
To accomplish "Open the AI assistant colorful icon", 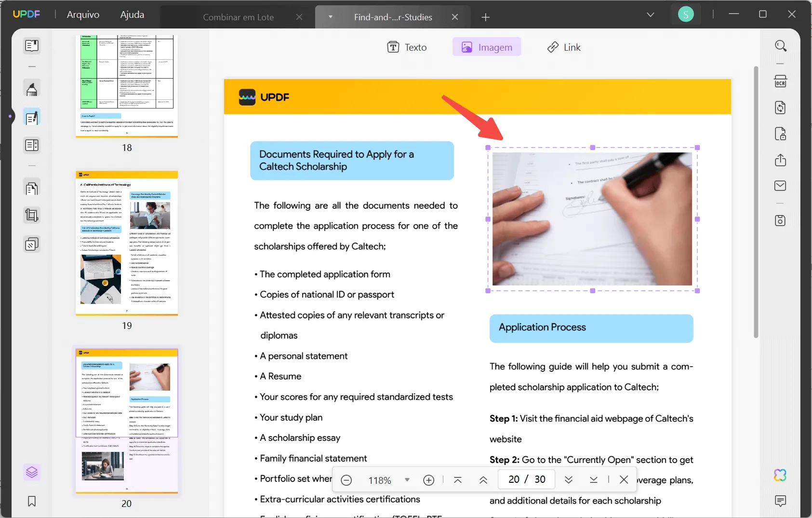I will (780, 475).
